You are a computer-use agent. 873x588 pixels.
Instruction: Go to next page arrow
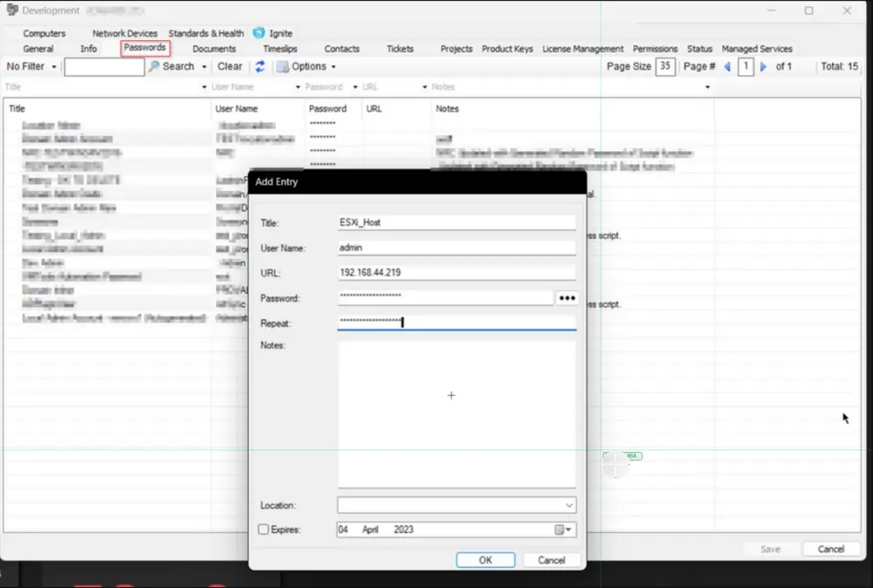pos(763,67)
